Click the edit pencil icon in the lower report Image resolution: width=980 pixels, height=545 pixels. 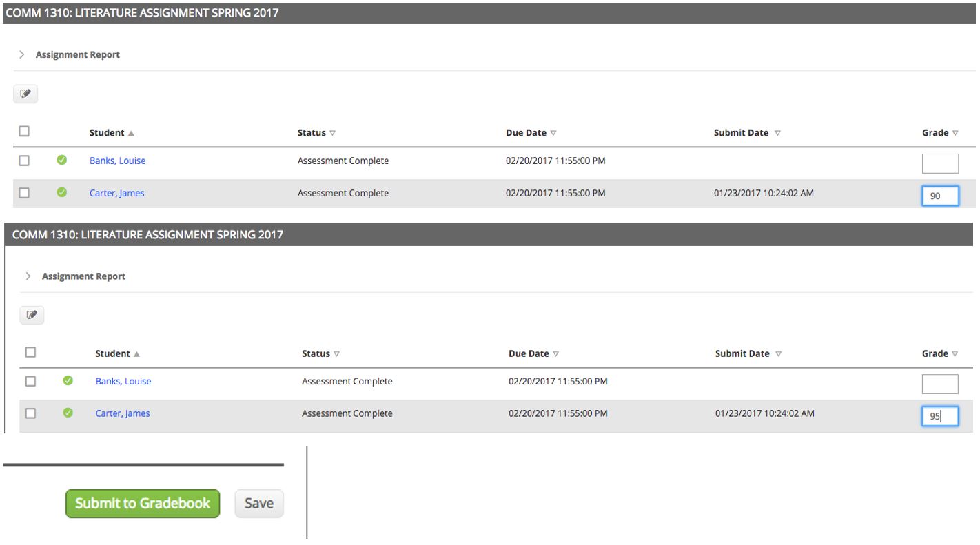tap(32, 316)
